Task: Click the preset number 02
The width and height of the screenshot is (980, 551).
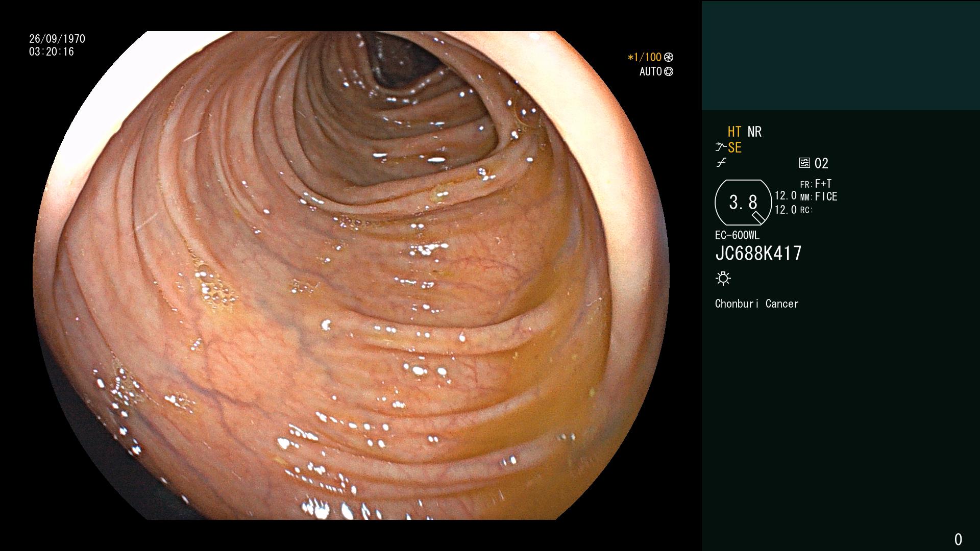Action: point(821,163)
